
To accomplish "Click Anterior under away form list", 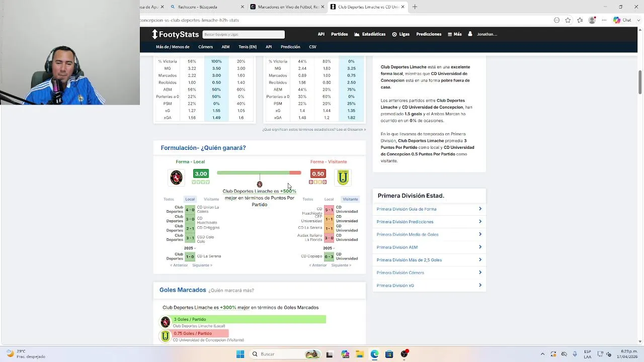I will pyautogui.click(x=318, y=265).
